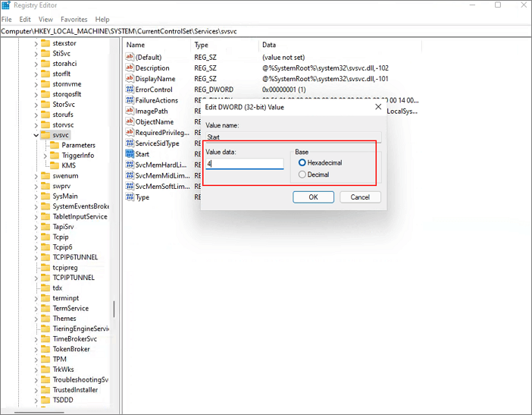Click the SvcMemHardLimit value icon
This screenshot has height=415, width=532.
tap(130, 165)
